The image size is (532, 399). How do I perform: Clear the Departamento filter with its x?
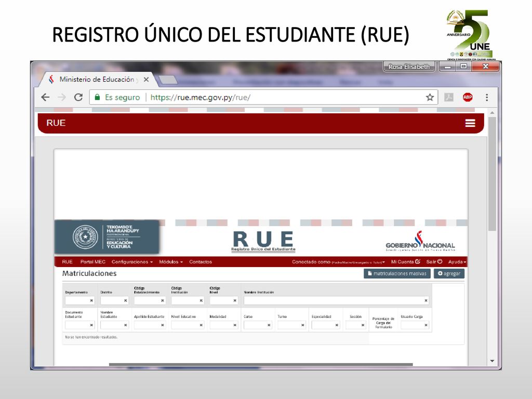click(x=91, y=301)
